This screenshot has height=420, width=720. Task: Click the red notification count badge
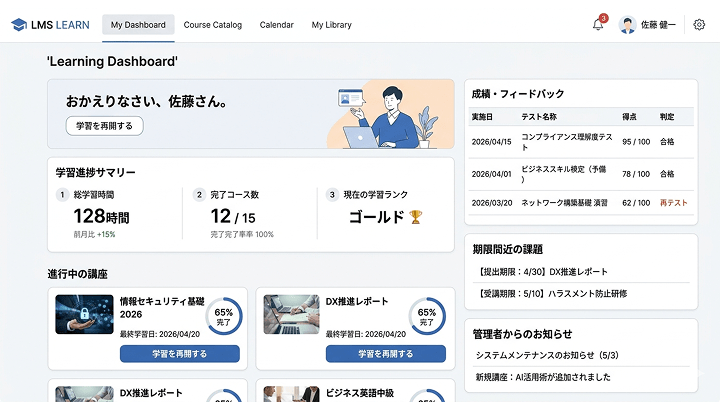[x=603, y=18]
